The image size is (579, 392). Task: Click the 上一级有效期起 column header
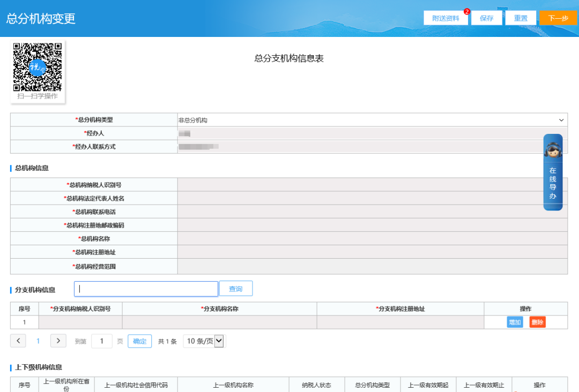428,385
